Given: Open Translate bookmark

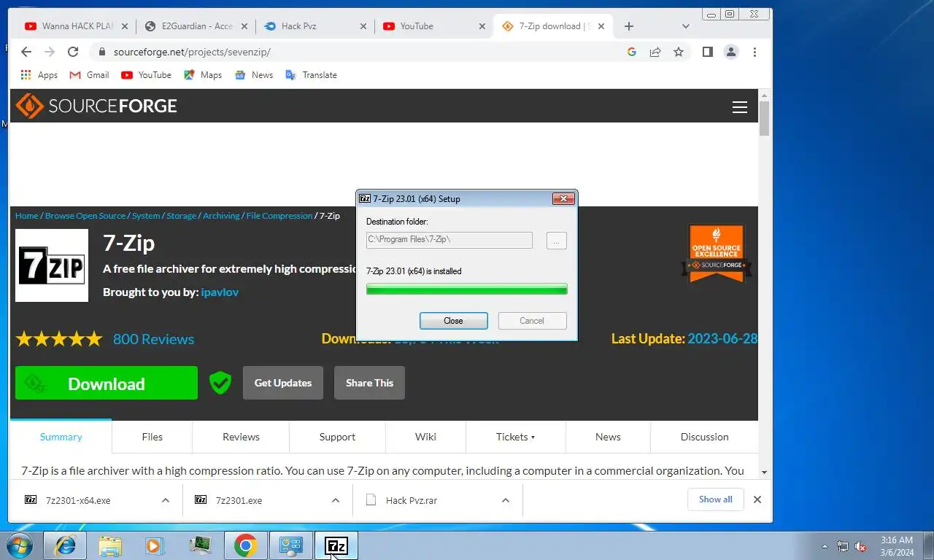Looking at the screenshot, I should (311, 75).
